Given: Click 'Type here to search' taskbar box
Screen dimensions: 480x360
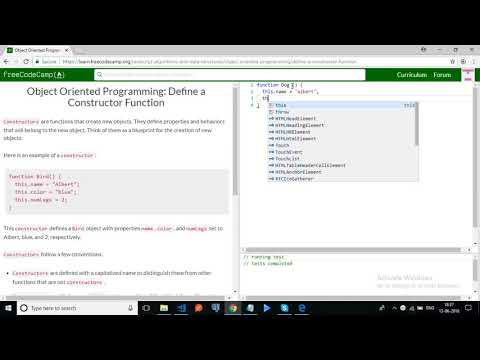Looking at the screenshot, I should pos(77,308).
